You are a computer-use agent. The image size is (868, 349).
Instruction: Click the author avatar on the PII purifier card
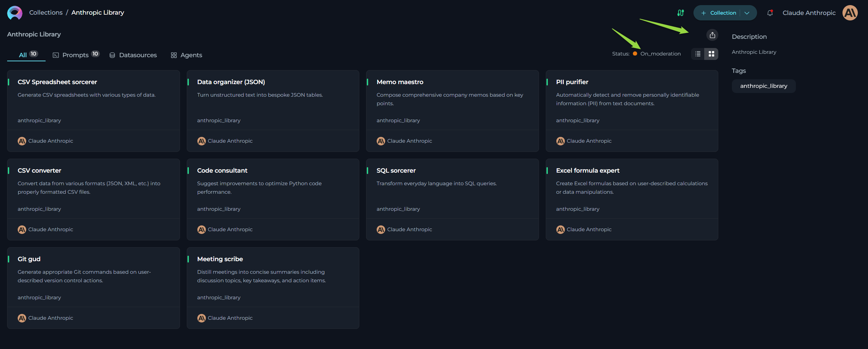tap(560, 141)
